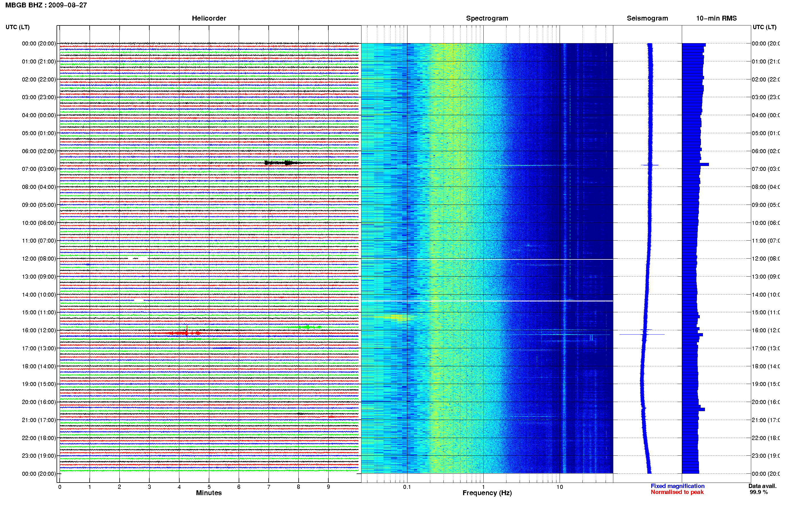
Task: Click the 99.9 % availability value
Action: click(x=759, y=492)
